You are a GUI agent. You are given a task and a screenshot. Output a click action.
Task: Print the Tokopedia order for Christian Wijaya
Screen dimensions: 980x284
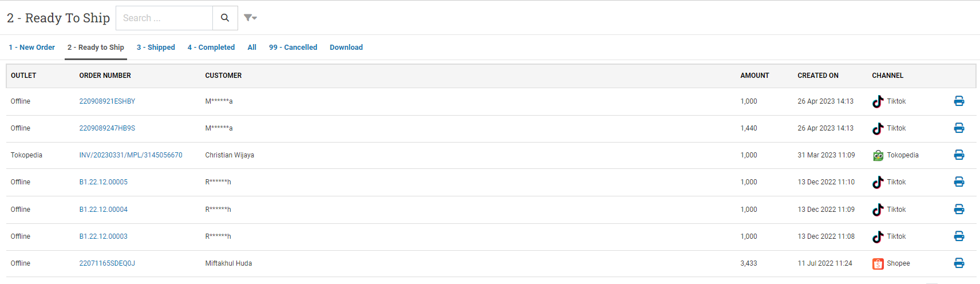coord(959,155)
